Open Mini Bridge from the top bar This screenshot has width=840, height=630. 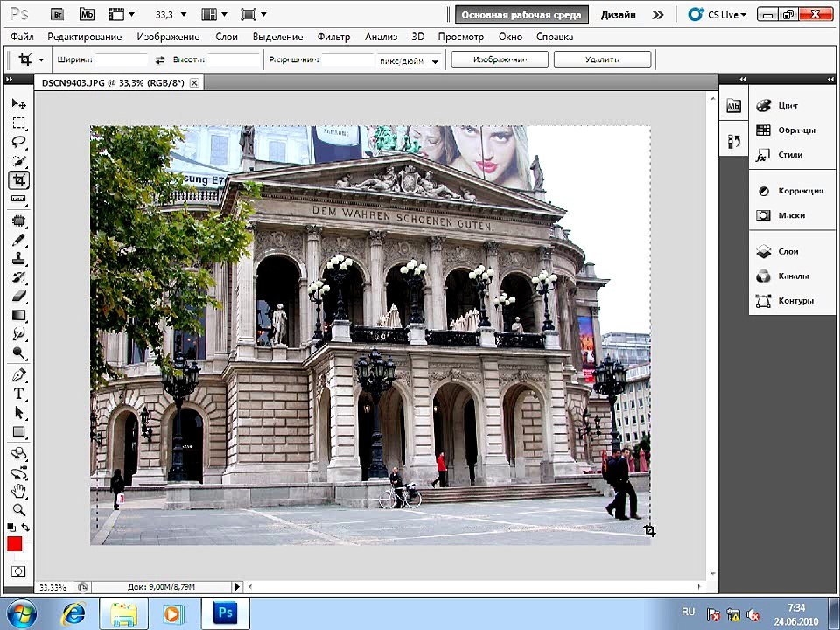click(87, 15)
